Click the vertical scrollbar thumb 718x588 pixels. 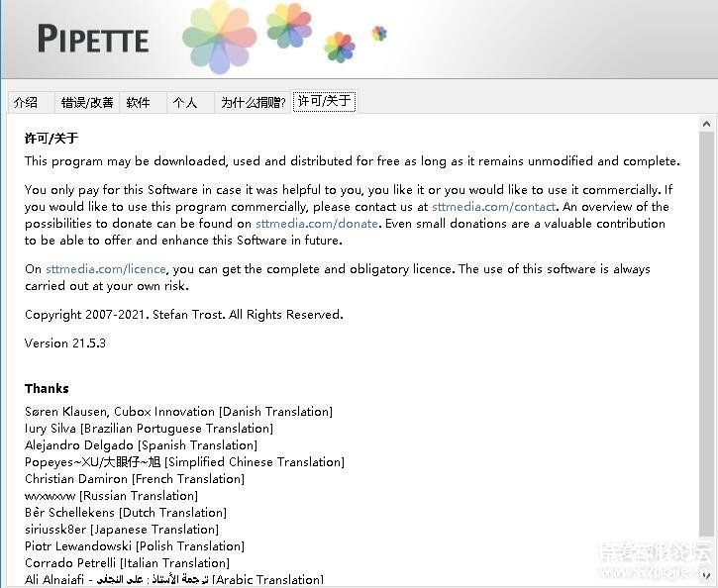(706, 334)
